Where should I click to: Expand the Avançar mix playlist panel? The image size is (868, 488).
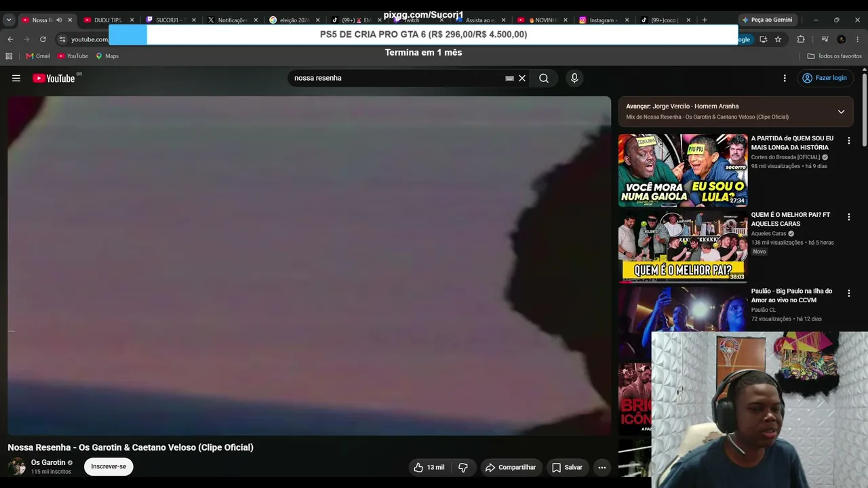pyautogui.click(x=841, y=112)
